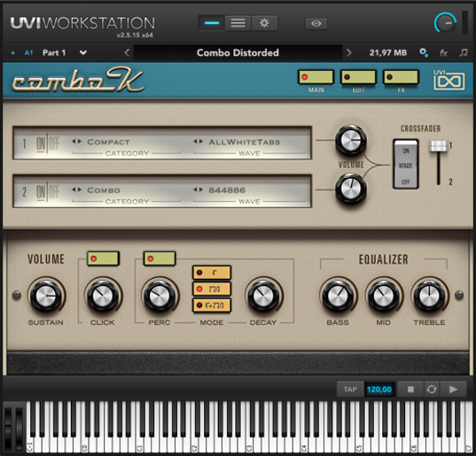Open the arpeggiator note icon

(464, 53)
